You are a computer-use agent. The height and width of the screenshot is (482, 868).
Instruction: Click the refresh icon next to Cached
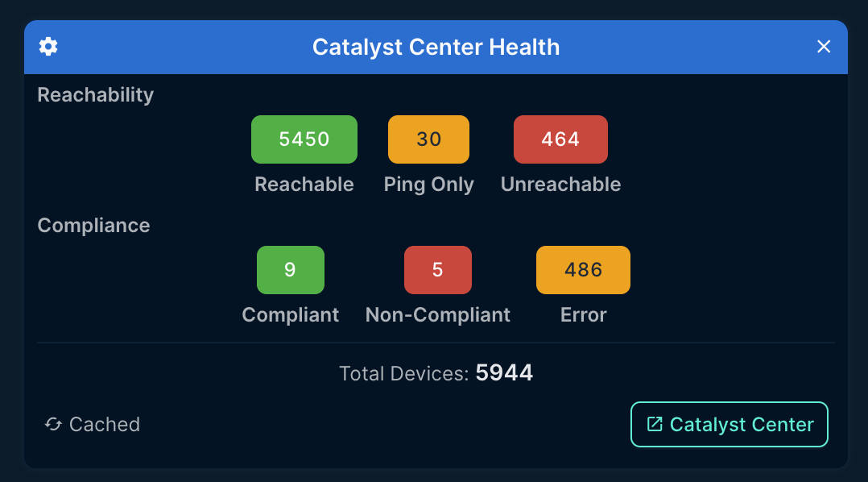tap(54, 424)
